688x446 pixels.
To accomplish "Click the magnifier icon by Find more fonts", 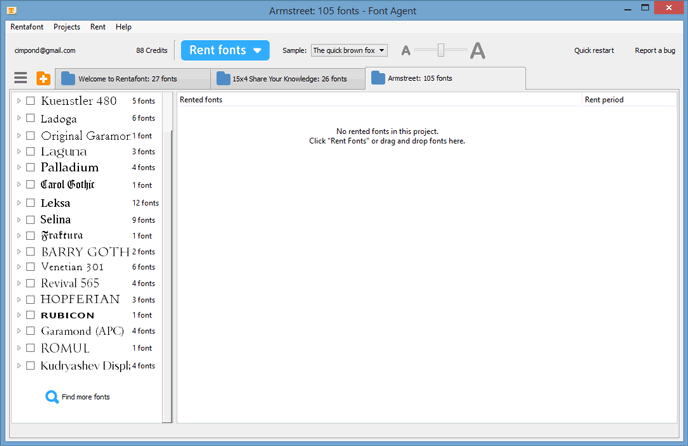I will pyautogui.click(x=52, y=397).
